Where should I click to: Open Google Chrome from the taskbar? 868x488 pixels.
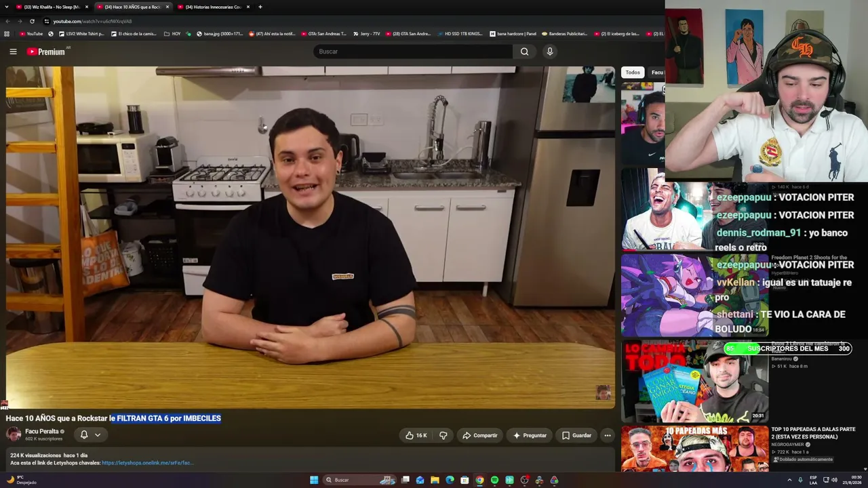pos(479,480)
